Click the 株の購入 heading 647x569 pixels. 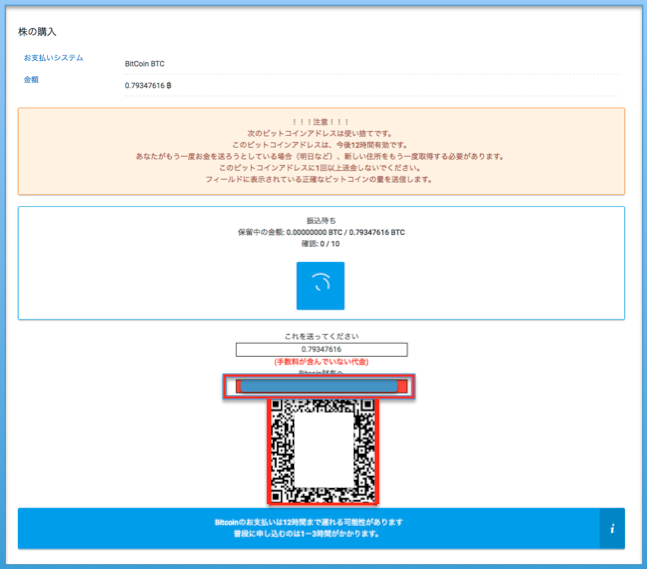[37, 32]
